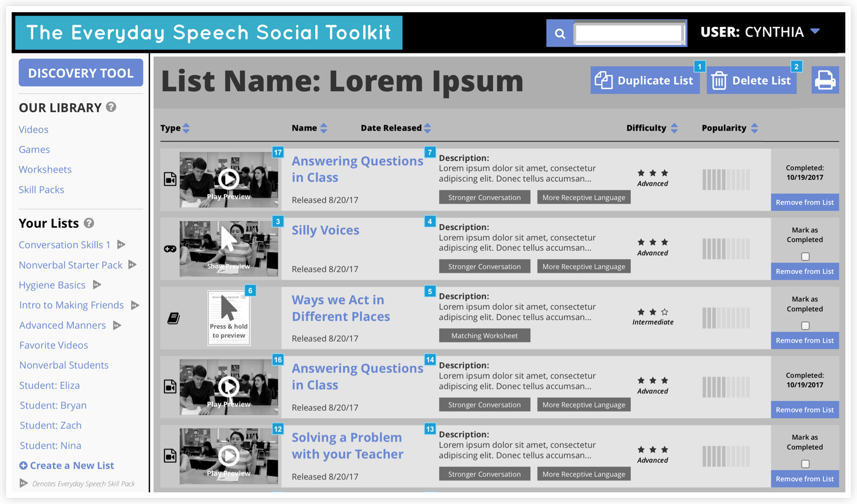Click video type icon in first Answering Questions row
The image size is (857, 504).
(x=170, y=179)
